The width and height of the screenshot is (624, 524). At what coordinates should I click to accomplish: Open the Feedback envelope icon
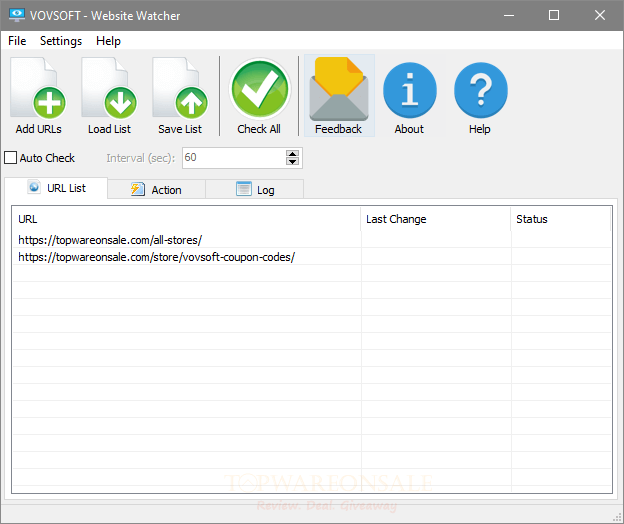tap(339, 95)
